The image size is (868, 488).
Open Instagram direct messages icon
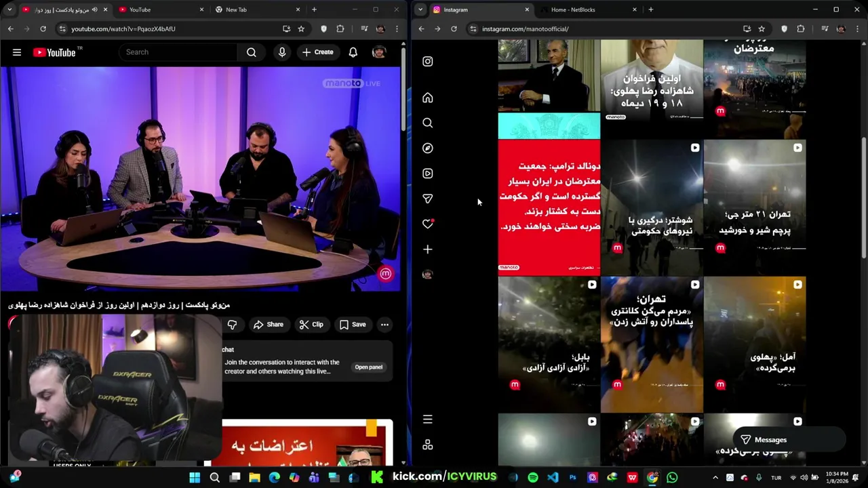(427, 199)
